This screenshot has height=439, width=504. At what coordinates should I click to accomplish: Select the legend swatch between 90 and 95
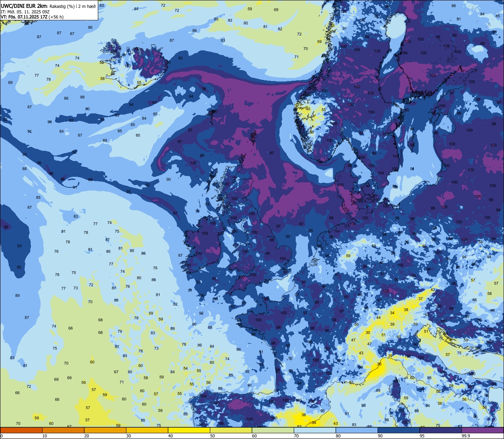pyautogui.click(x=399, y=430)
